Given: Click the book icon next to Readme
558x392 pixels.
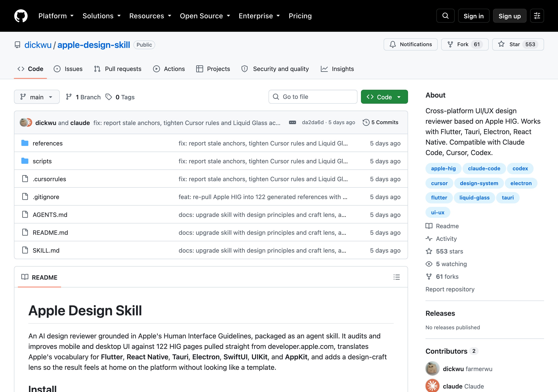Looking at the screenshot, I should [429, 226].
